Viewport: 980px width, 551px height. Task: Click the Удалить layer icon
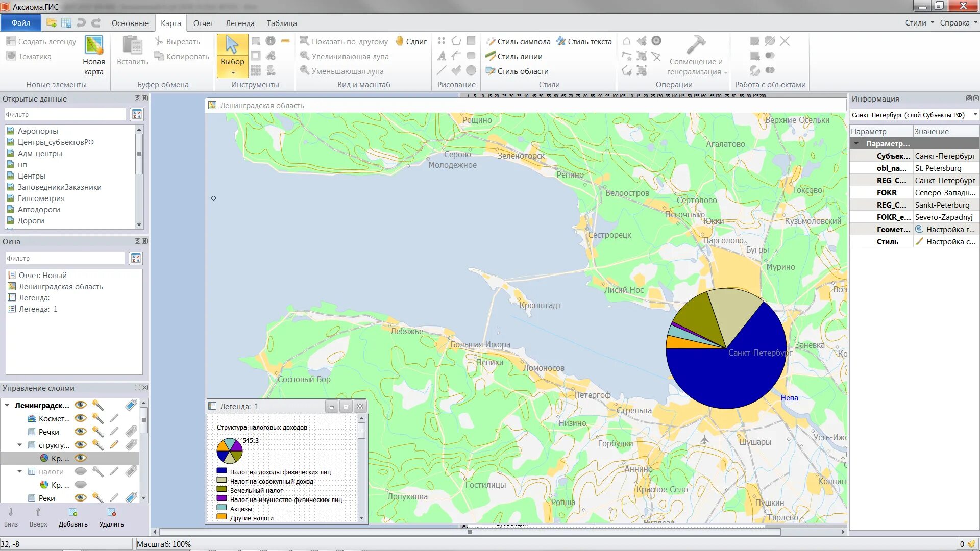(x=111, y=512)
